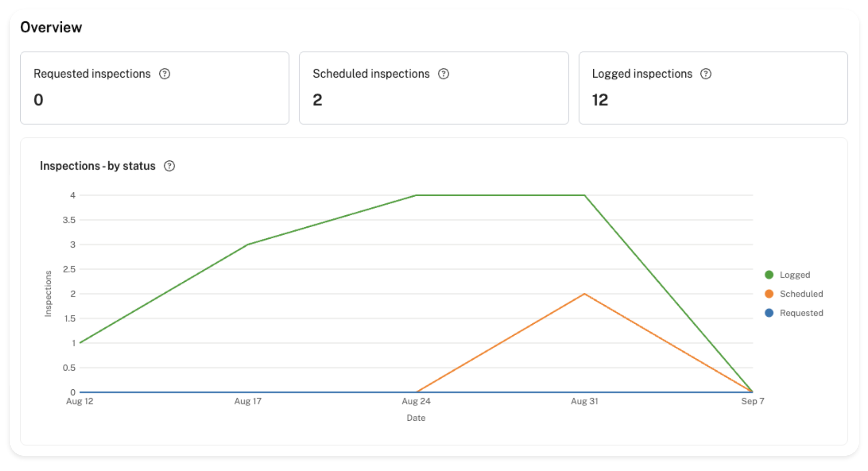This screenshot has width=868, height=471.
Task: Click Aug 17 point on green Logged line
Action: point(248,245)
